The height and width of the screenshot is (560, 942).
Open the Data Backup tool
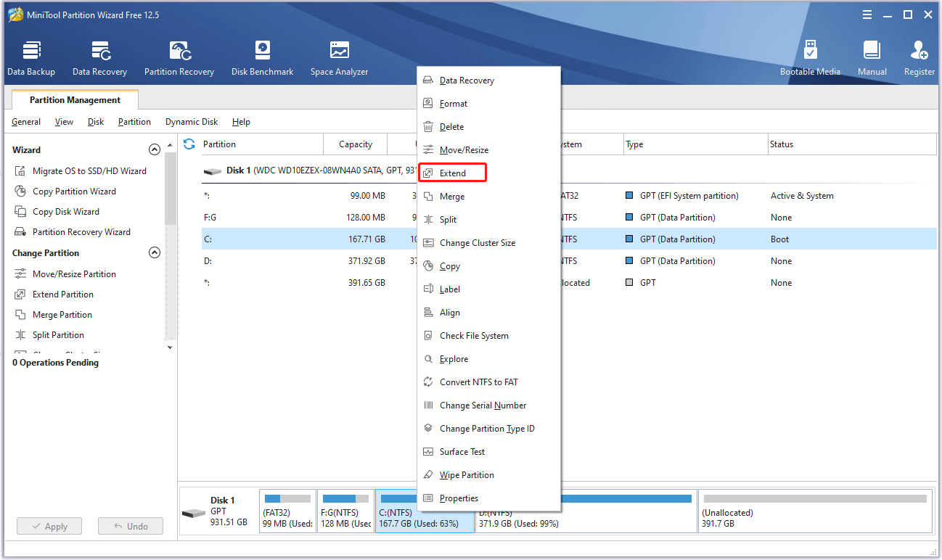(31, 58)
